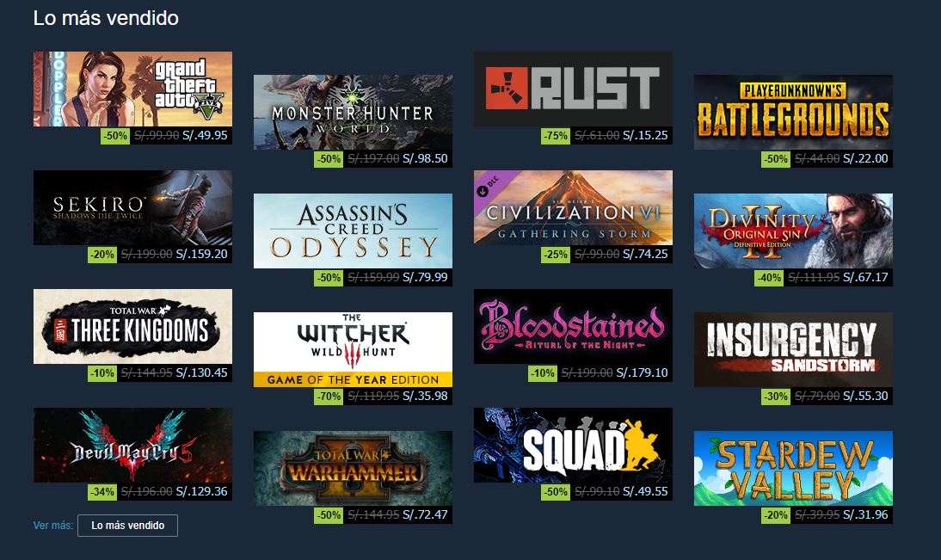Open the Divinity Original Sin II banner
Image resolution: width=941 pixels, height=560 pixels.
(793, 231)
